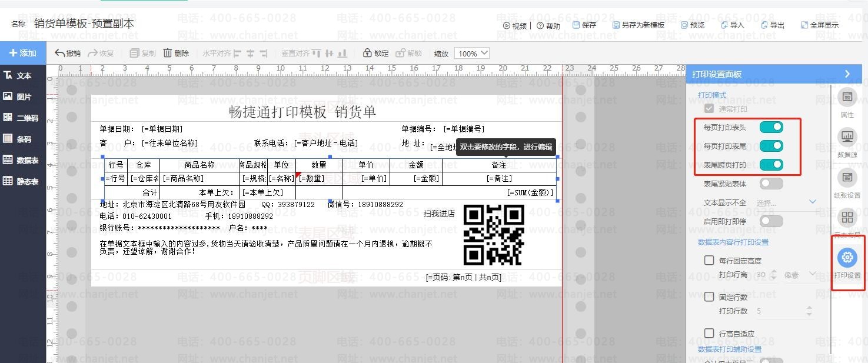Open the 数据源 data source tab
Viewport: 868px width, 363px height.
(847, 143)
